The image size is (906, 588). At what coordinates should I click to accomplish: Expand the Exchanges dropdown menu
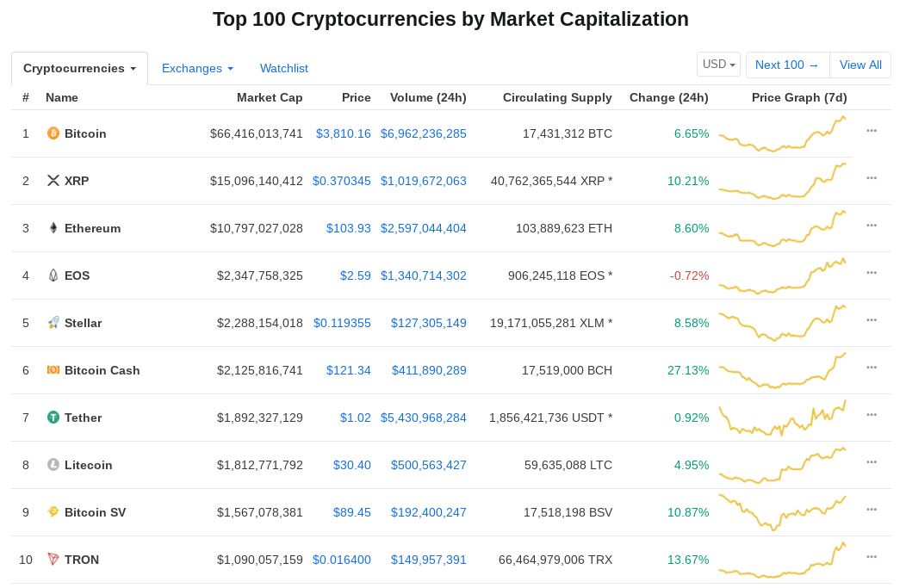pyautogui.click(x=197, y=68)
